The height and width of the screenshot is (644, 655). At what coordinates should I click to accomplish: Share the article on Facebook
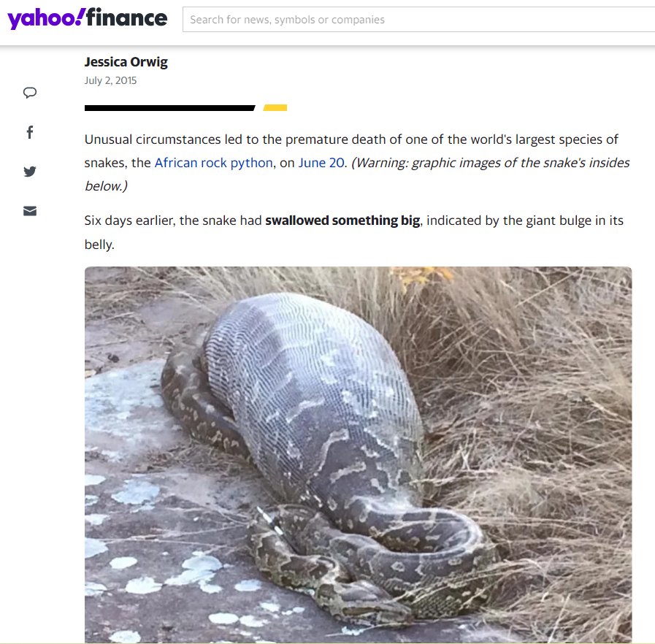coord(30,132)
